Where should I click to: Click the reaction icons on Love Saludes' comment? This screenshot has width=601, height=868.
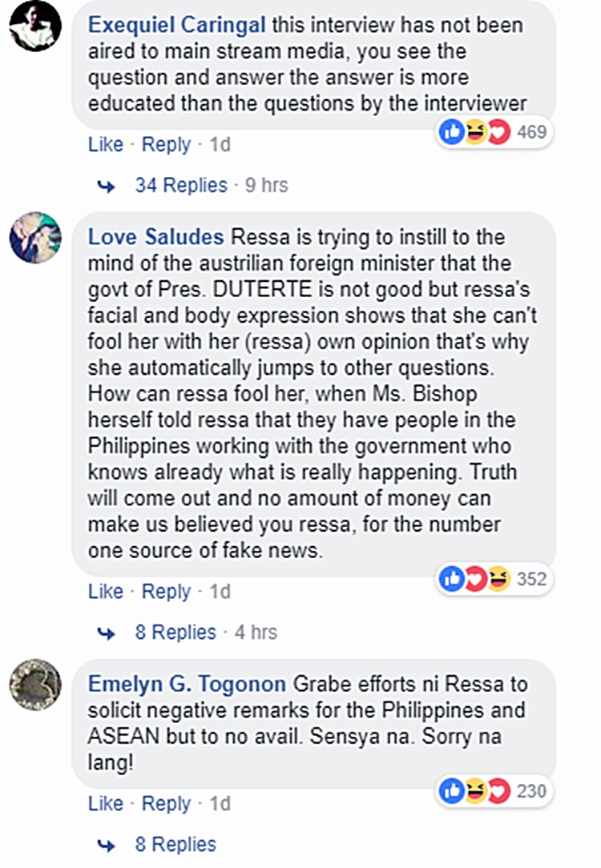[x=475, y=578]
